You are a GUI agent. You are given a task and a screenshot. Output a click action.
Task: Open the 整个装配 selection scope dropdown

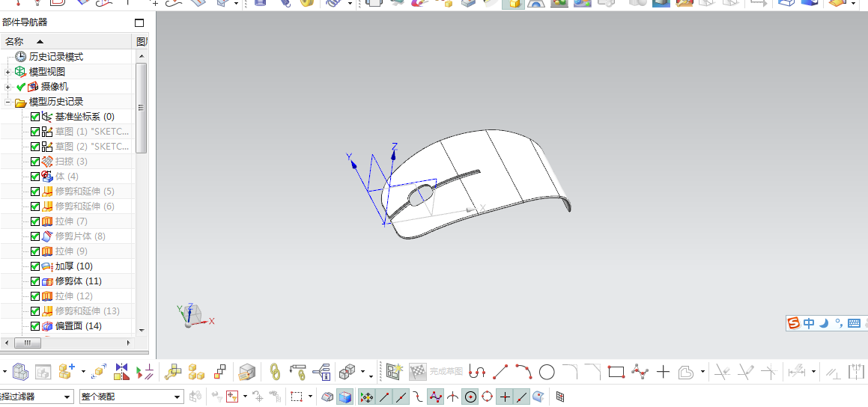click(177, 397)
